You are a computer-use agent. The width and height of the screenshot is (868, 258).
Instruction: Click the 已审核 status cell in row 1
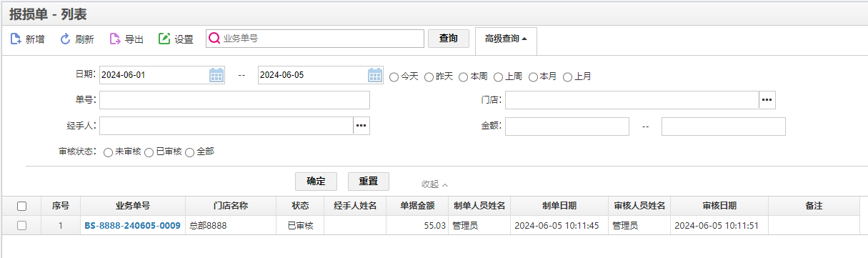click(x=300, y=225)
